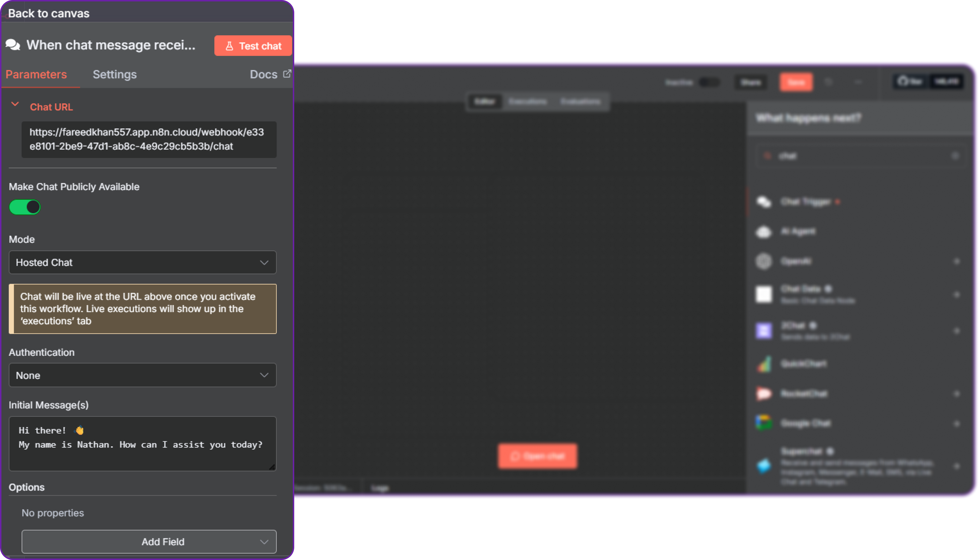This screenshot has height=560, width=979.
Task: Click the Open chat button
Action: click(538, 456)
